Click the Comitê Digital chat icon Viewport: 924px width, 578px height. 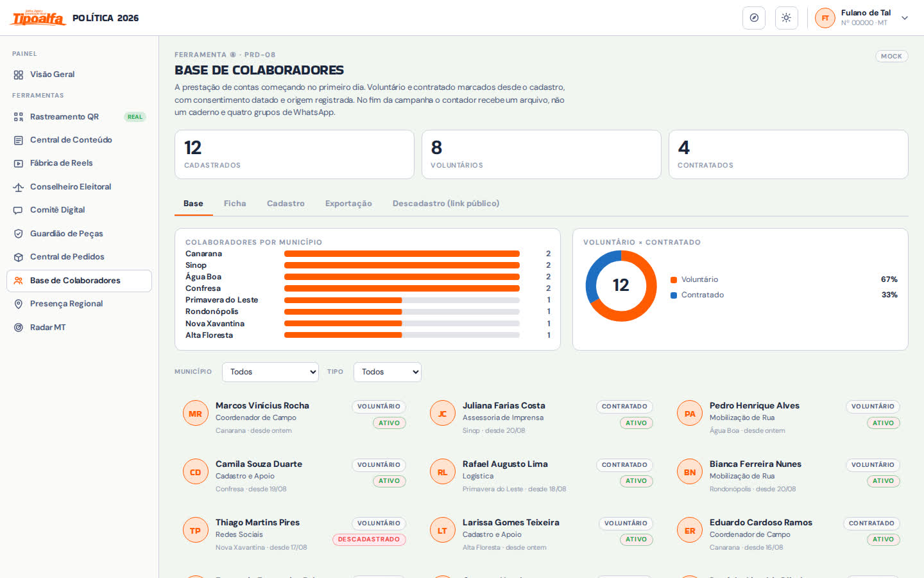click(x=19, y=210)
